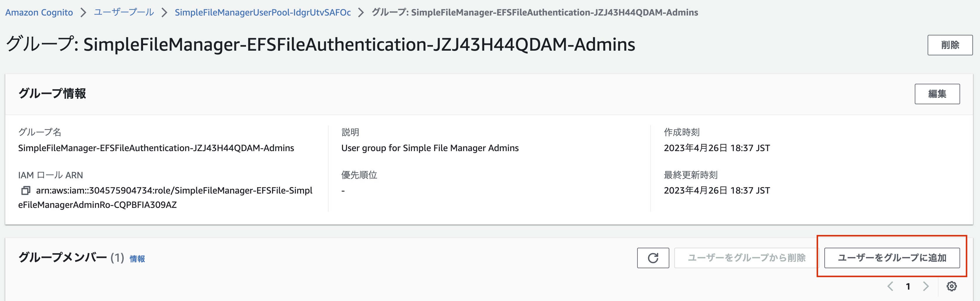The width and height of the screenshot is (980, 301).
Task: Select the 作成時刻 value 2023年4月26日 18:37 JST
Action: [717, 148]
